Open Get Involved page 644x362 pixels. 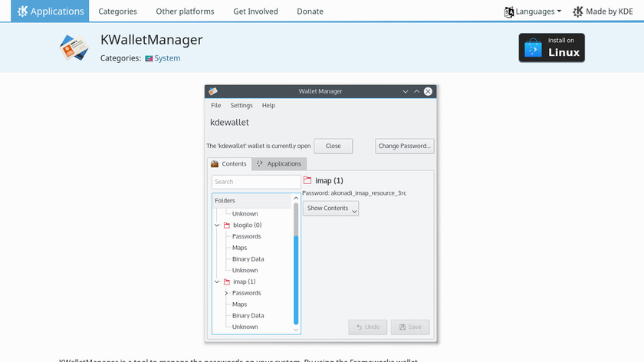pos(255,11)
